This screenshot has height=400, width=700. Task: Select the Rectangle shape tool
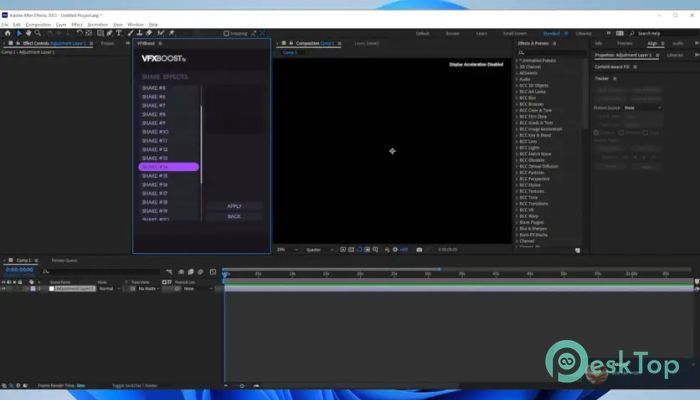100,33
